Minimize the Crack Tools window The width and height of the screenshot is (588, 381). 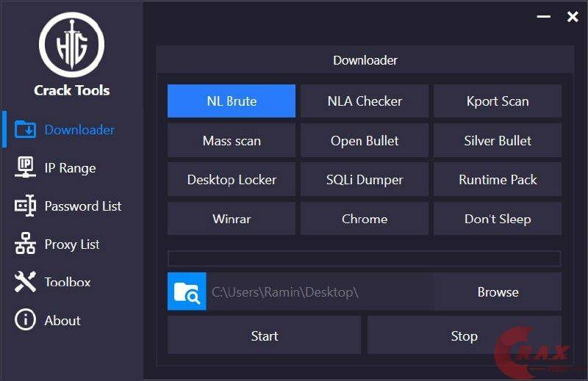543,16
